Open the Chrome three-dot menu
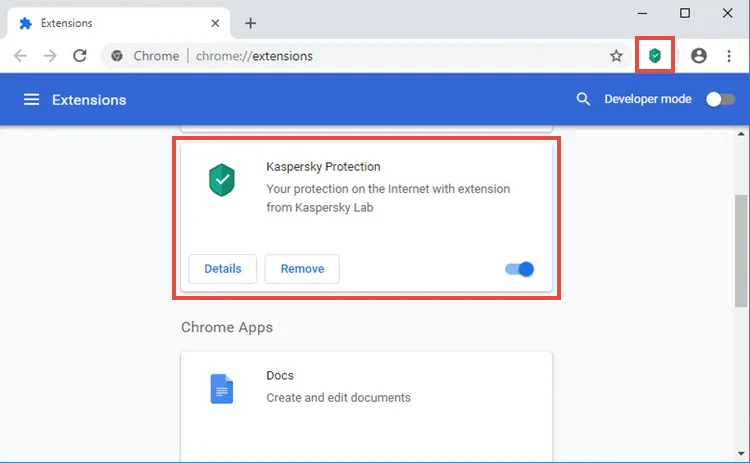The image size is (750, 463). pyautogui.click(x=728, y=55)
